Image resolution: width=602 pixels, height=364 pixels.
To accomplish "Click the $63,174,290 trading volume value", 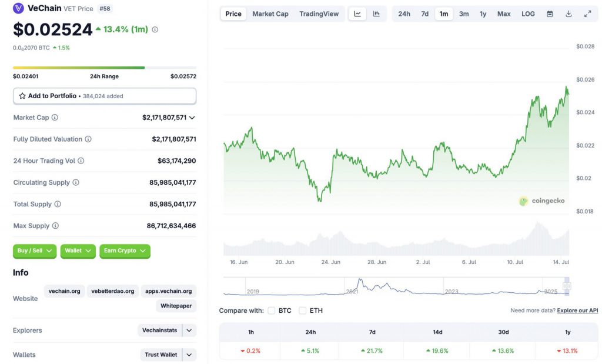I will (176, 161).
